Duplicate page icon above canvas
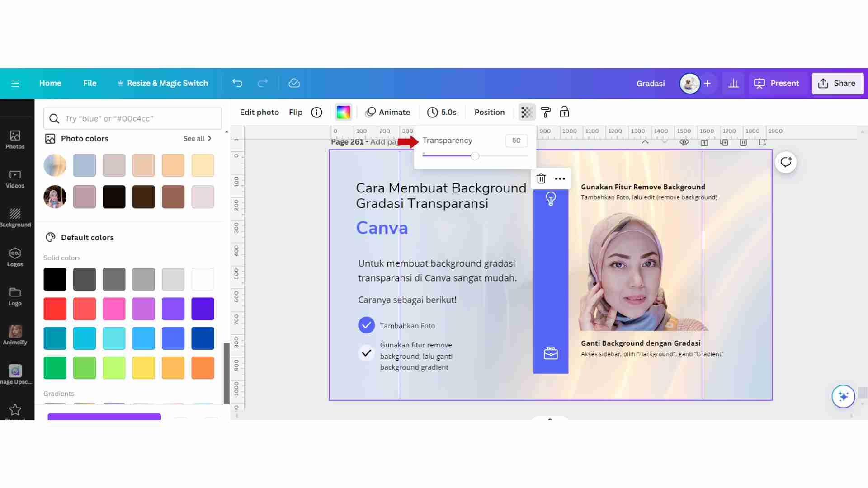The image size is (868, 488). [x=724, y=142]
